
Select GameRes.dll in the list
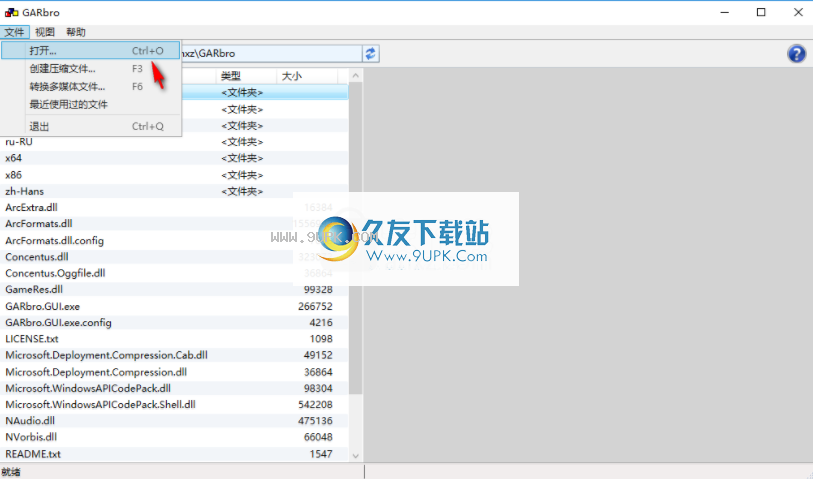174,289
